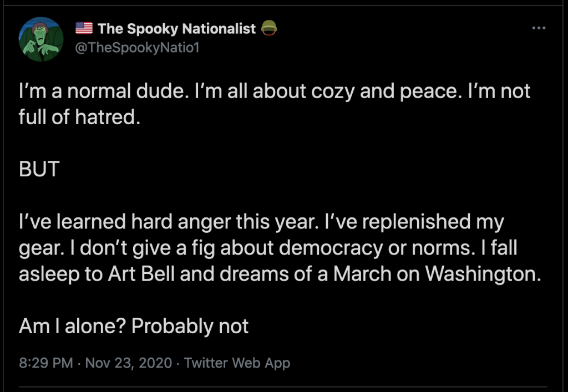
Task: Click the phrase "I'm a normal dude"
Action: point(104,91)
